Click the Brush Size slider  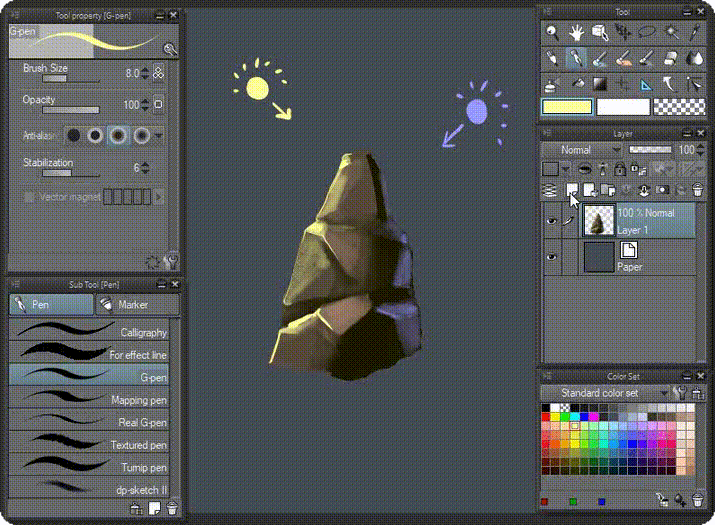71,79
